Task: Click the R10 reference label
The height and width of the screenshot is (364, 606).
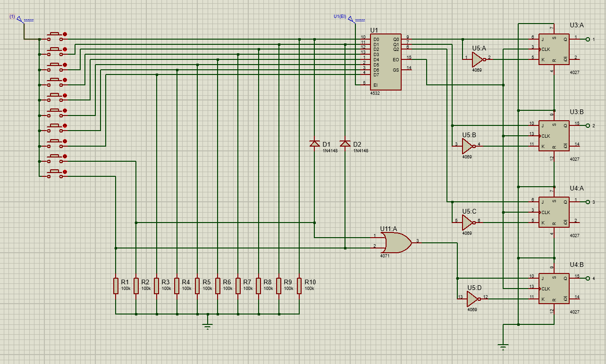Action: [x=310, y=282]
